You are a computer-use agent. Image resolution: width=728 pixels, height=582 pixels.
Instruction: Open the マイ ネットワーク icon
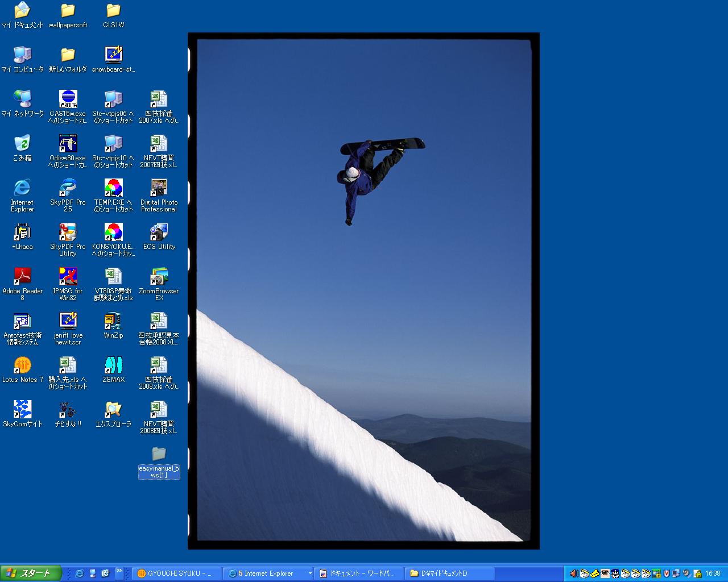[x=22, y=104]
